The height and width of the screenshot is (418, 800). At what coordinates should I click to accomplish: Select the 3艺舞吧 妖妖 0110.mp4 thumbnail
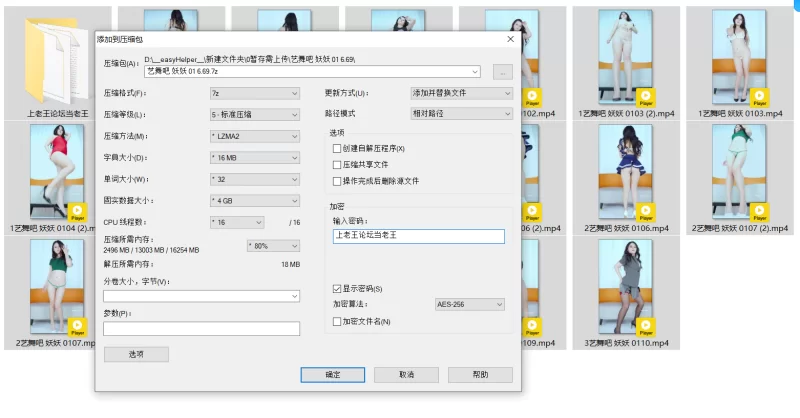[x=626, y=286]
